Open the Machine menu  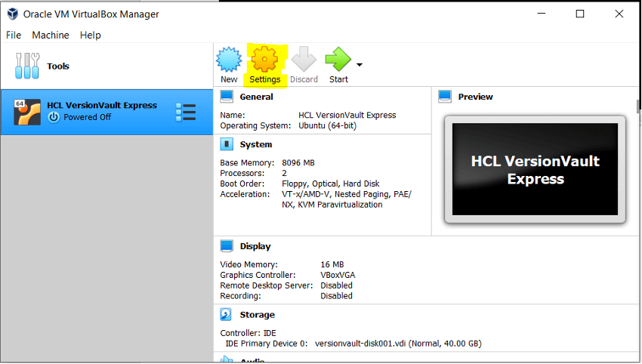pyautogui.click(x=51, y=35)
